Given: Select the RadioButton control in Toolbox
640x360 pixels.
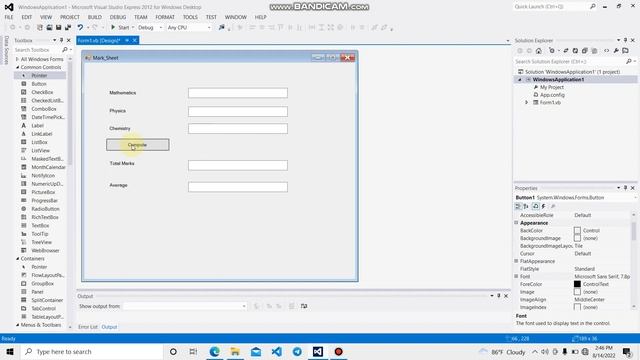Looking at the screenshot, I should tap(45, 209).
